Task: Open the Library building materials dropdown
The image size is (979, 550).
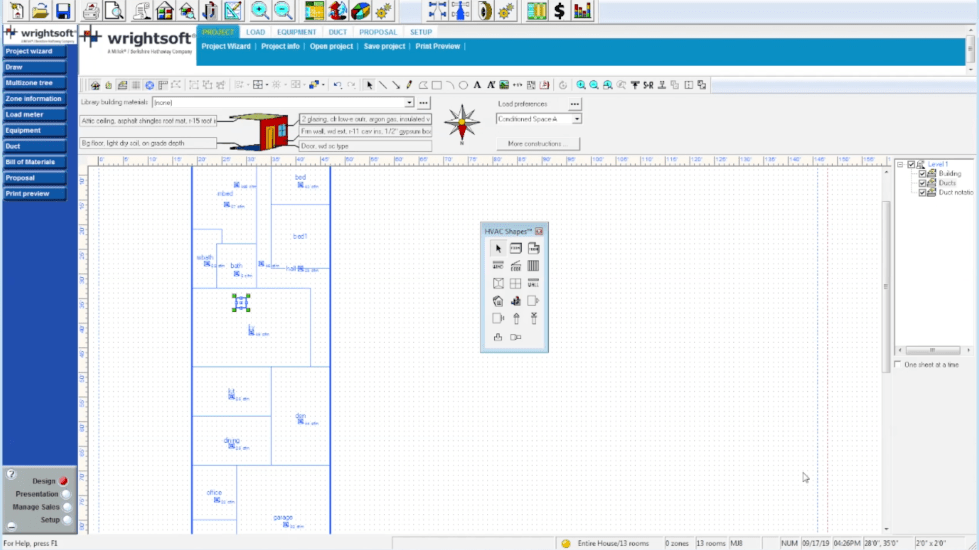Action: pyautogui.click(x=408, y=102)
